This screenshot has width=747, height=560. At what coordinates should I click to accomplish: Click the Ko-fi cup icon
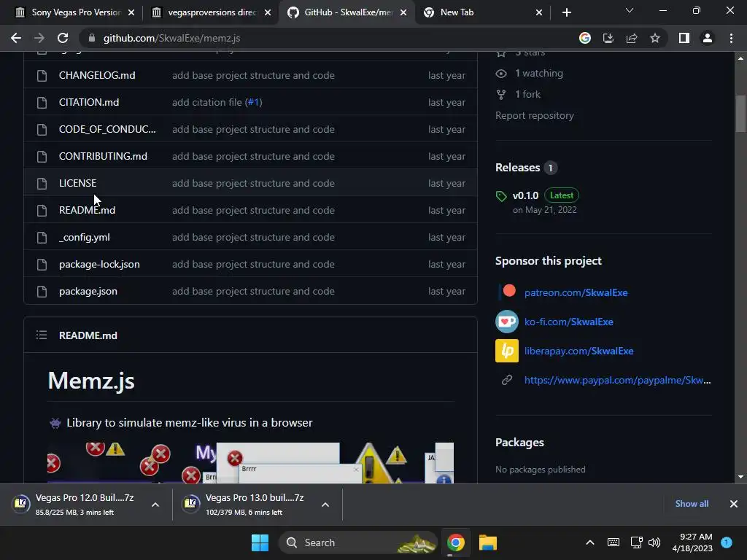[507, 322]
